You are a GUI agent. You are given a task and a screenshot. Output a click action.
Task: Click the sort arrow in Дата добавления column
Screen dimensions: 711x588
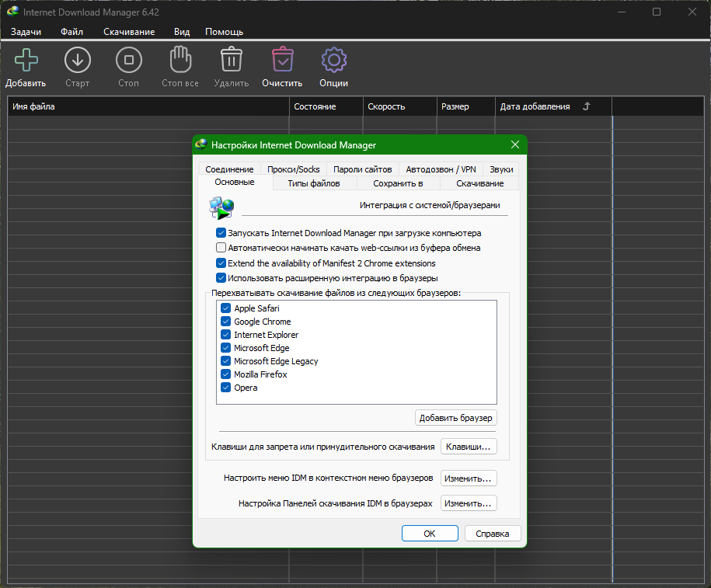[587, 106]
